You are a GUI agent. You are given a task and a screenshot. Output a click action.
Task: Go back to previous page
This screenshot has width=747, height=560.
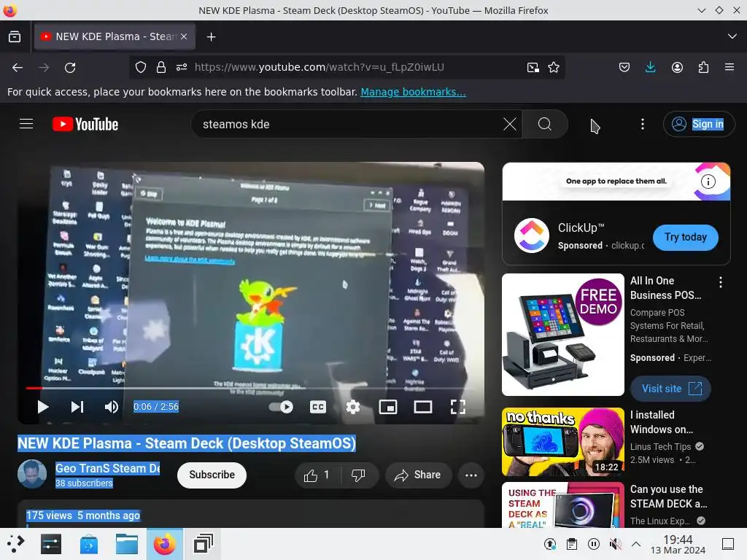coord(18,68)
